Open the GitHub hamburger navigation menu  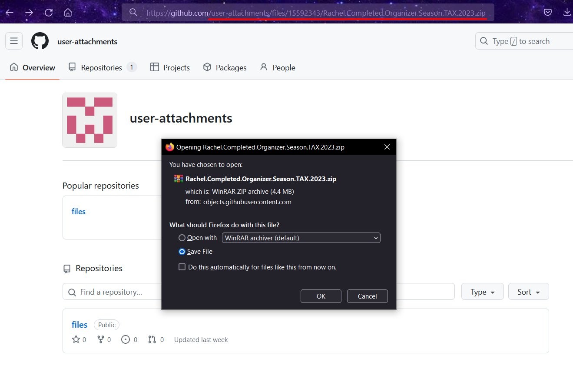pos(14,41)
